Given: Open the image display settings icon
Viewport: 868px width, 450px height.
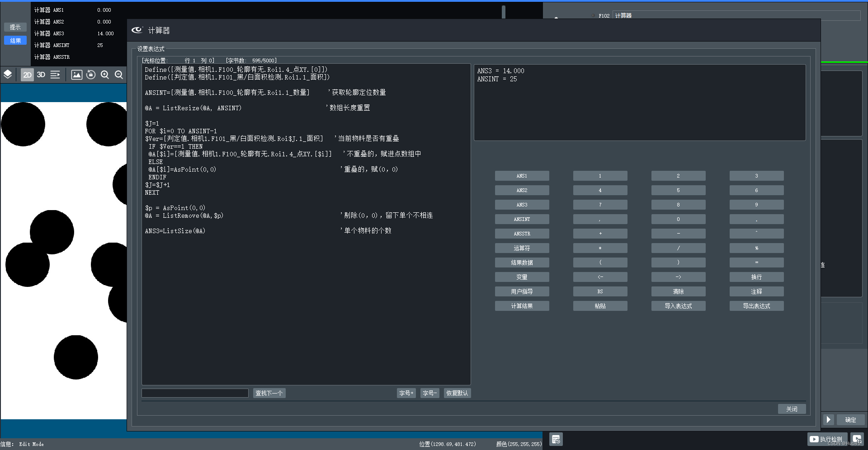Looking at the screenshot, I should pyautogui.click(x=76, y=75).
